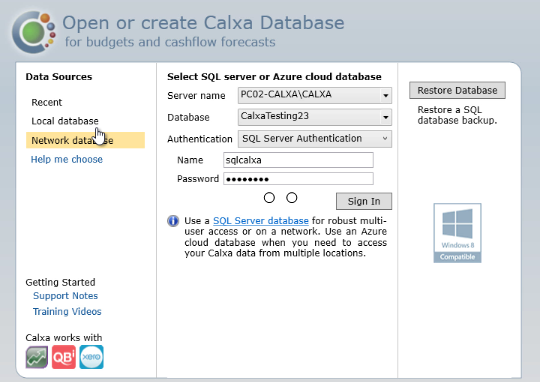The width and height of the screenshot is (540, 382).
Task: Open the Training Videos link
Action: pyautogui.click(x=67, y=311)
